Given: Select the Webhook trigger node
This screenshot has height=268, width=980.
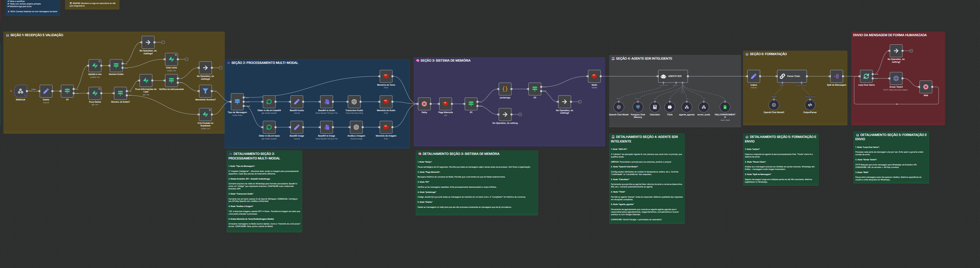Looking at the screenshot, I should 21,91.
